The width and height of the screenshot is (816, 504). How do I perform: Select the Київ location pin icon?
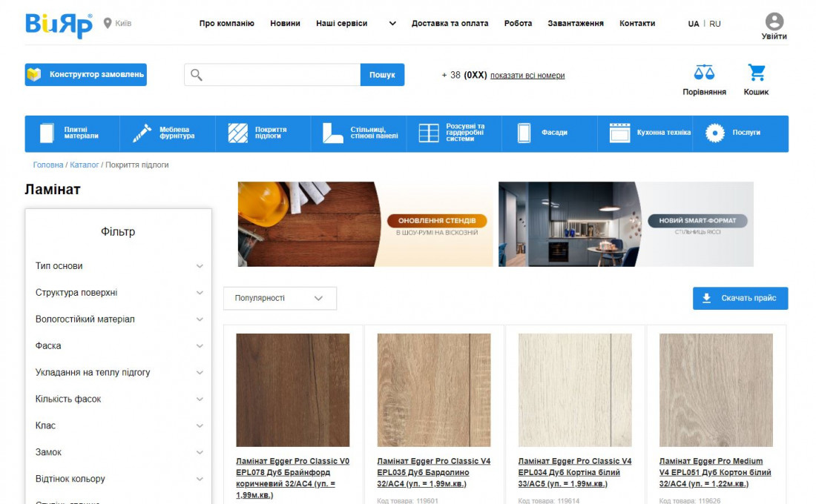[x=108, y=24]
